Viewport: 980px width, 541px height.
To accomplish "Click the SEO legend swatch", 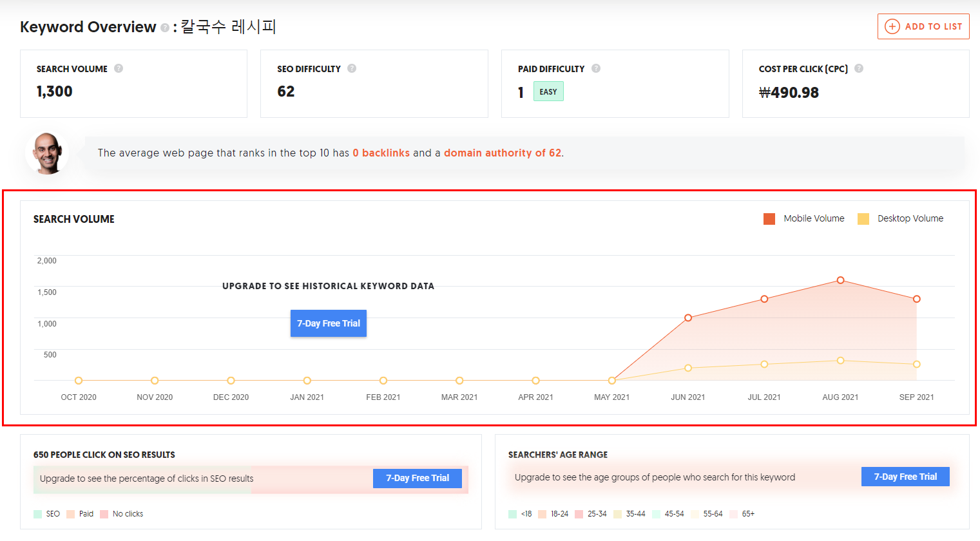I will point(37,514).
